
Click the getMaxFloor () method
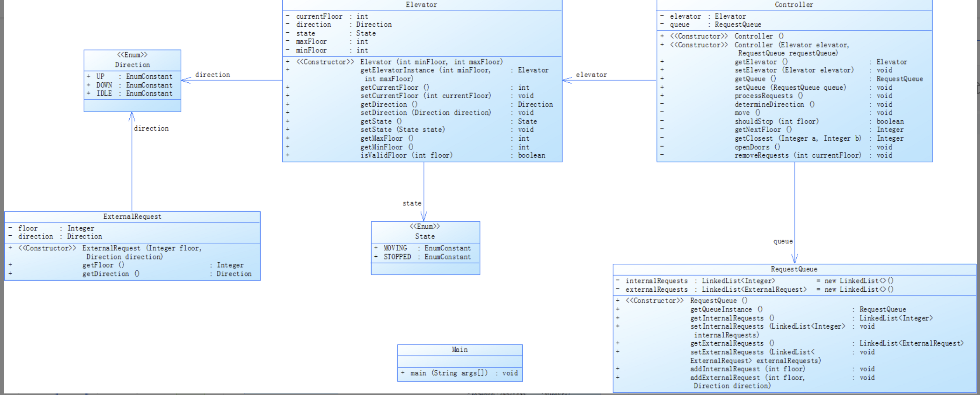point(407,138)
